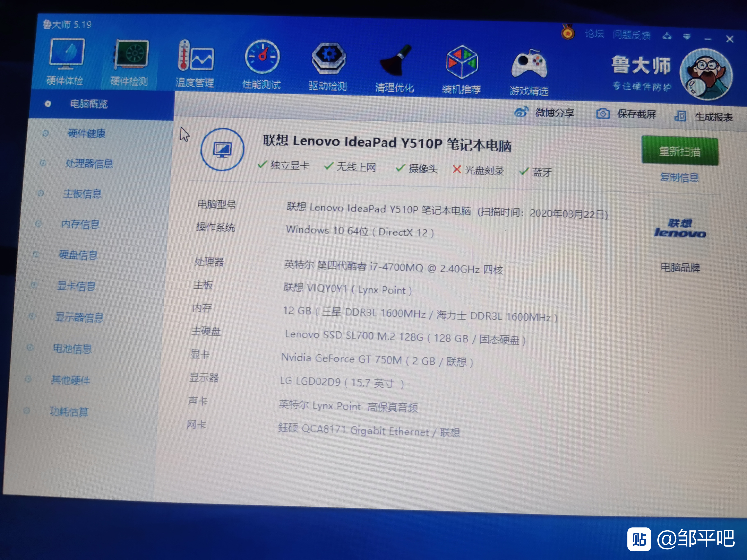Select the 硬件检测 hardware detection icon
The width and height of the screenshot is (747, 560).
click(x=130, y=63)
